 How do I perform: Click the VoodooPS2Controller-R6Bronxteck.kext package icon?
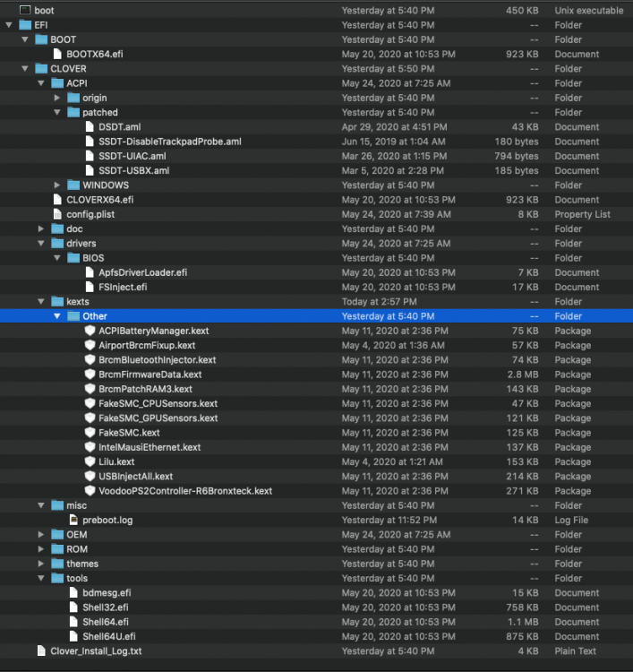tap(90, 491)
